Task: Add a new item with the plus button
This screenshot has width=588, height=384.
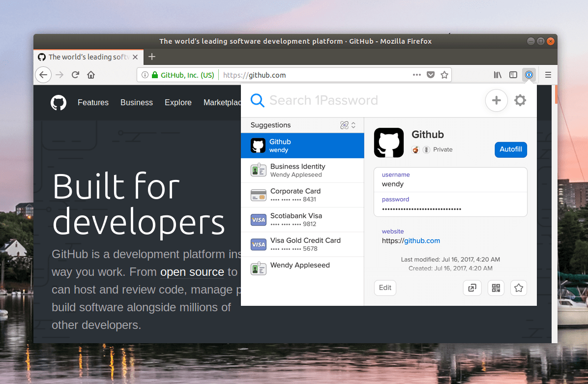Action: point(496,100)
